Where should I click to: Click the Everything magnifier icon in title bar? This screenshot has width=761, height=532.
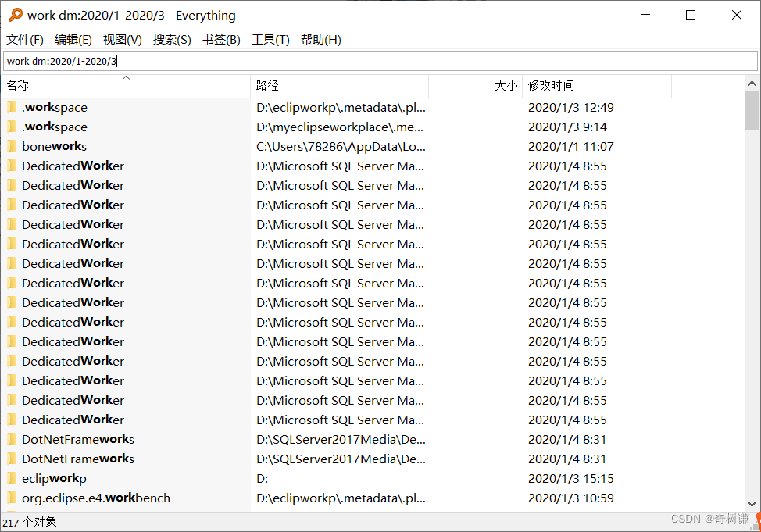point(16,15)
